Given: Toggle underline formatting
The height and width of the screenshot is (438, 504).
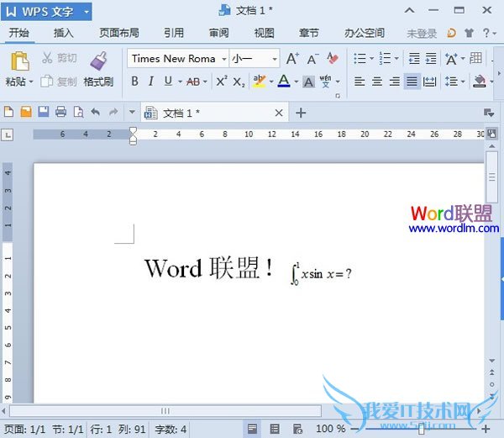Looking at the screenshot, I should pyautogui.click(x=168, y=82).
